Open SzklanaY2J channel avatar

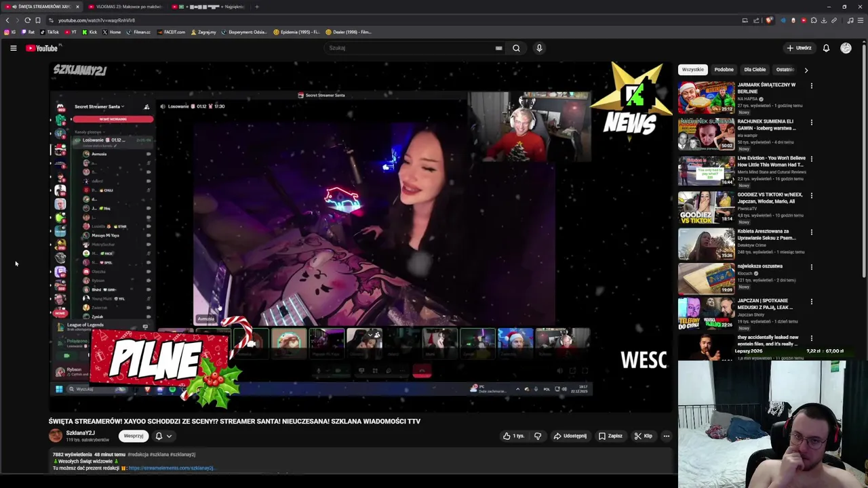(x=55, y=436)
